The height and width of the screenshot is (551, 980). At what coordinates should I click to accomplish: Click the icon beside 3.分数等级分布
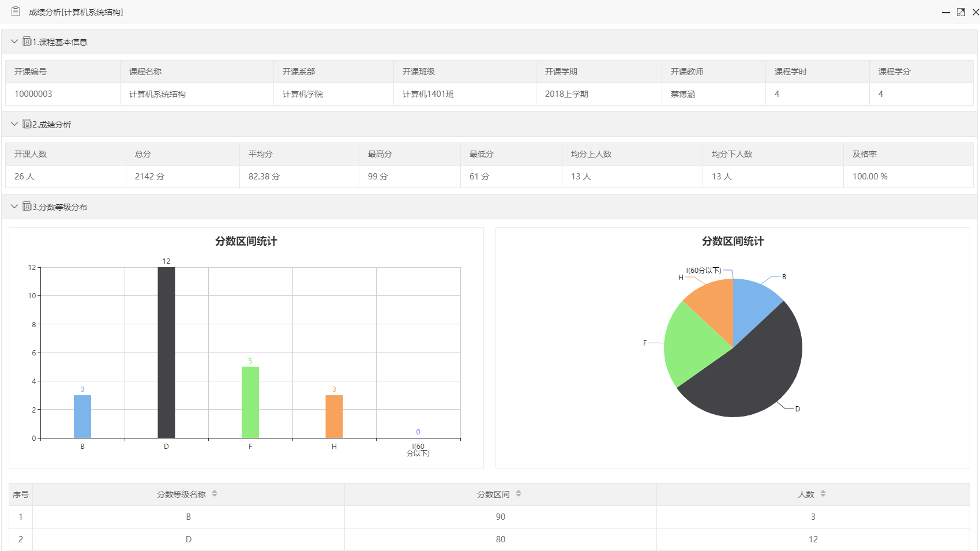(27, 207)
